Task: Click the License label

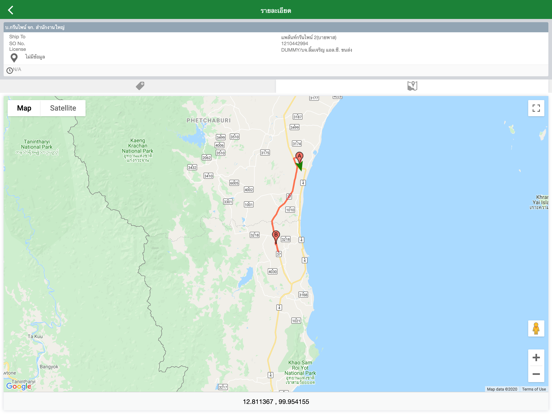Action: pos(17,49)
